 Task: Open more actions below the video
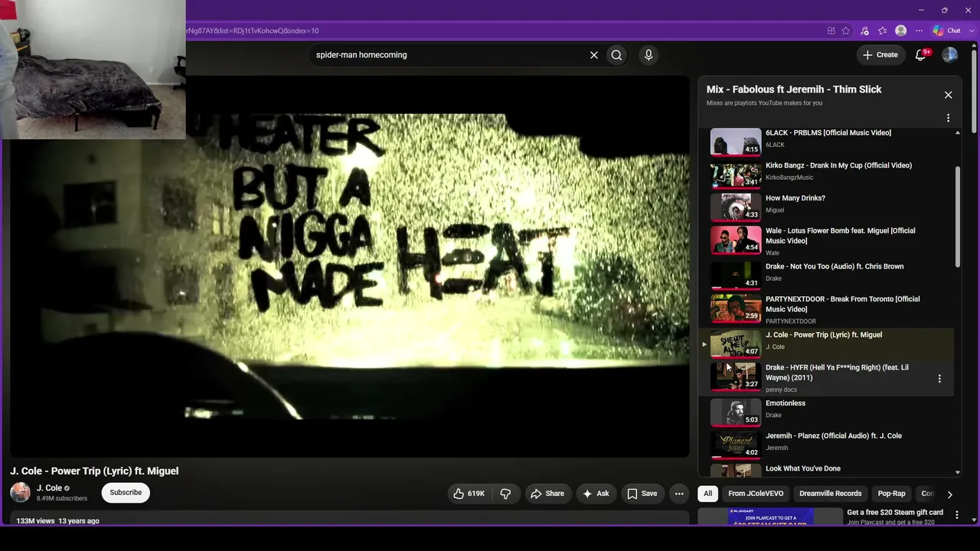click(x=679, y=494)
